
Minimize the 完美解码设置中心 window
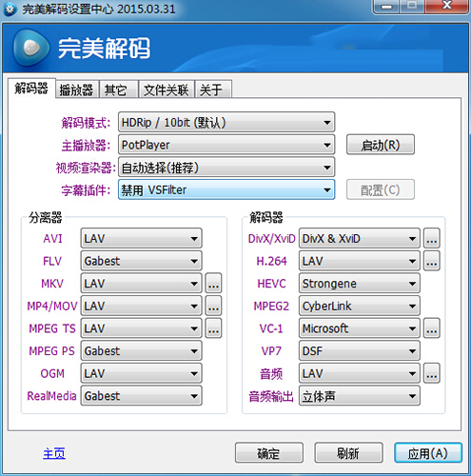386,7
